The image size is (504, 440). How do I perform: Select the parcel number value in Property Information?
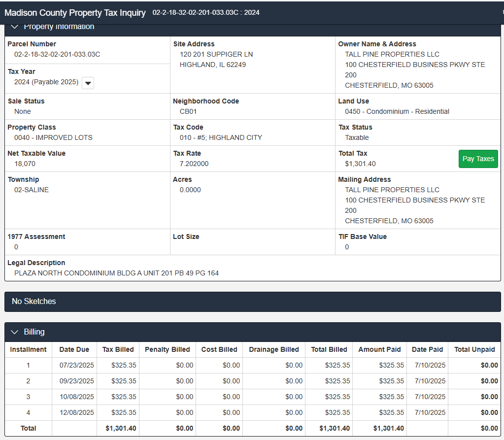coord(57,54)
